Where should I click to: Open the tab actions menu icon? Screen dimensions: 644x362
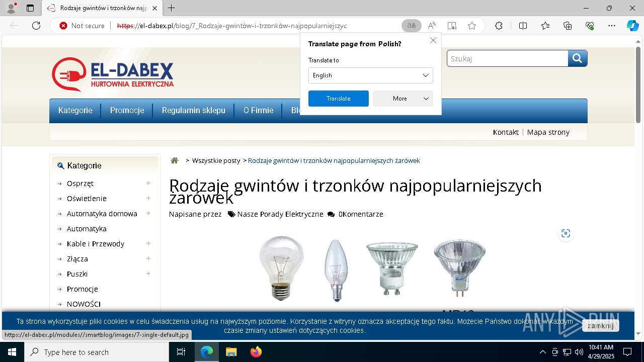30,8
